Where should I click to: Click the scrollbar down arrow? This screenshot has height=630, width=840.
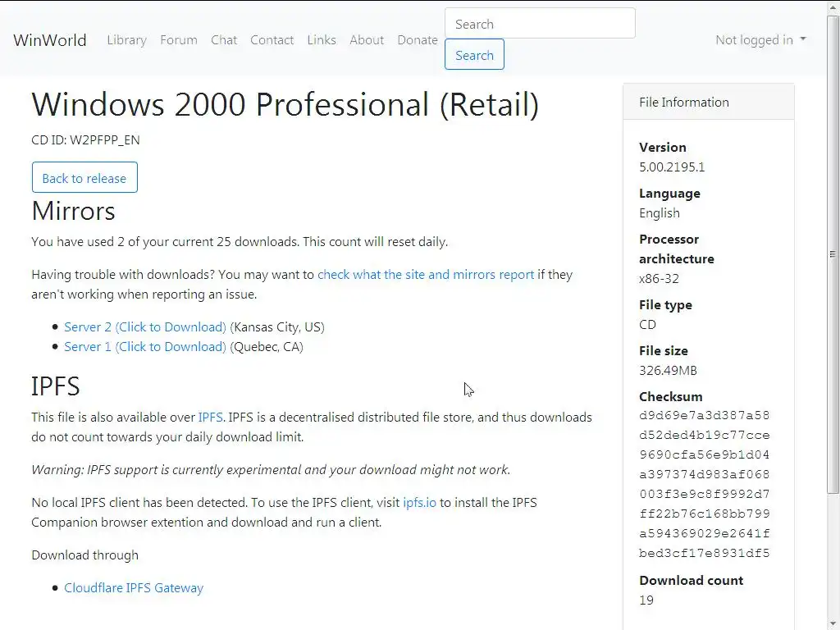pyautogui.click(x=833, y=623)
